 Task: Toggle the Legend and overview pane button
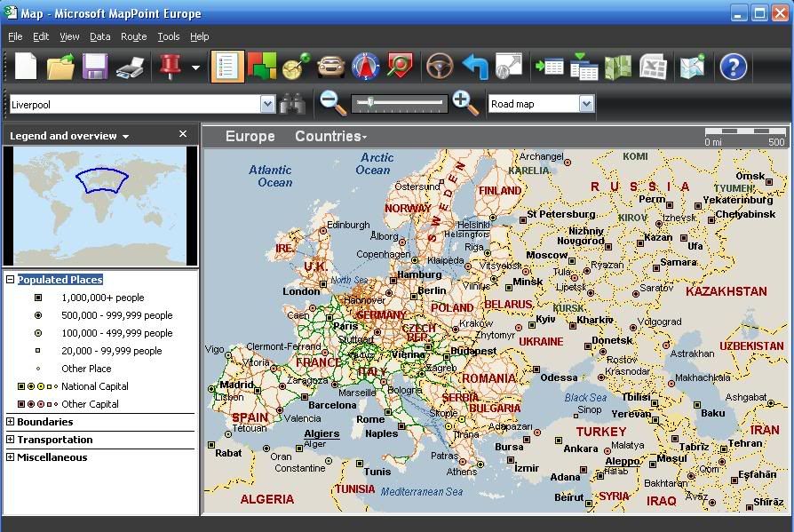pyautogui.click(x=226, y=67)
